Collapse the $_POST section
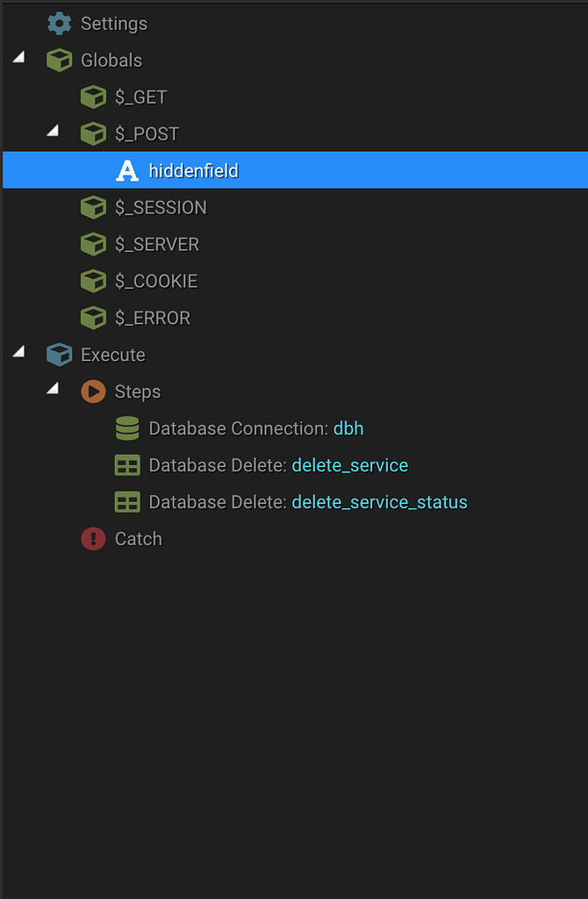 tap(53, 130)
